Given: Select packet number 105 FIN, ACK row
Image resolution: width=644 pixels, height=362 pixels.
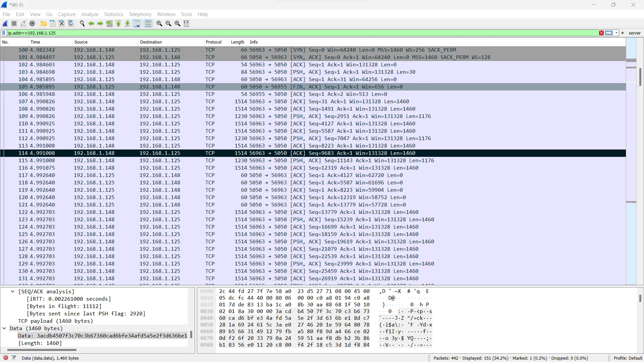Looking at the screenshot, I should pyautogui.click(x=313, y=87).
